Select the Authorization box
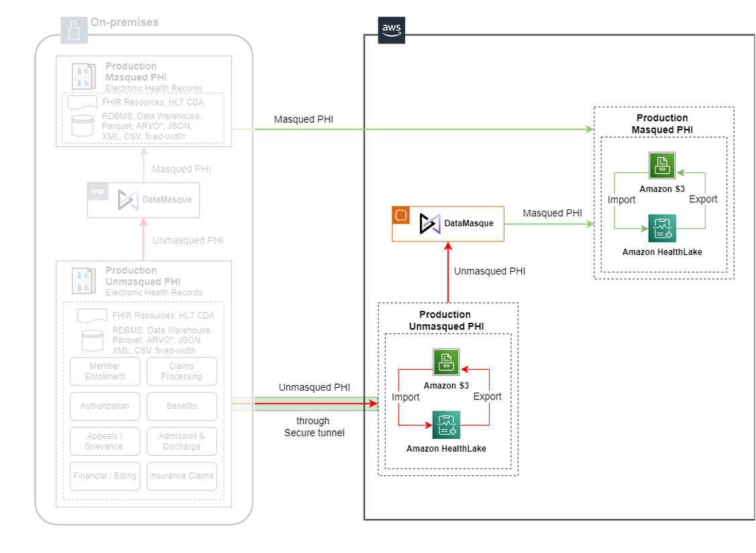This screenshot has width=756, height=553. [105, 406]
